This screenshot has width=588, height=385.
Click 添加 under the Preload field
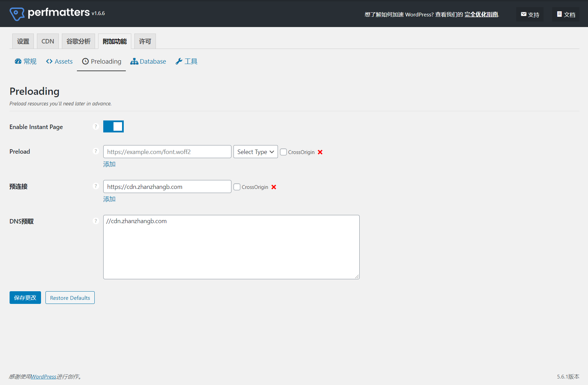click(x=109, y=164)
